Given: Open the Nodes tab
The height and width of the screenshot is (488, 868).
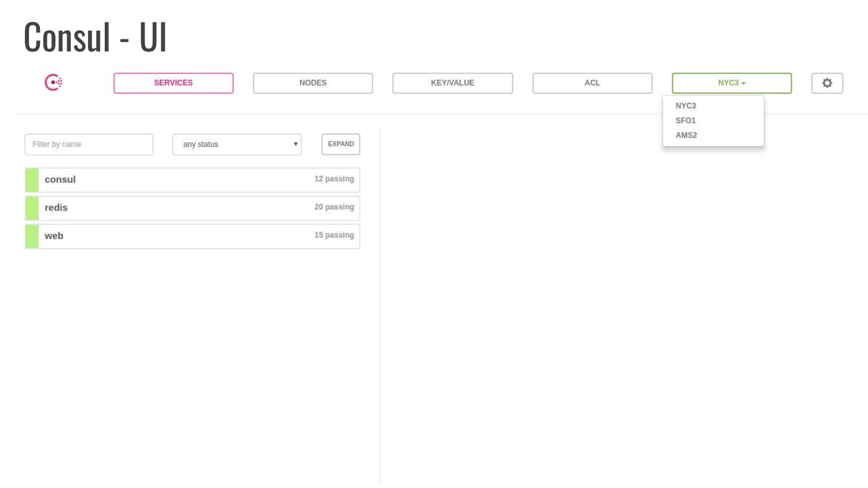Looking at the screenshot, I should (x=313, y=83).
